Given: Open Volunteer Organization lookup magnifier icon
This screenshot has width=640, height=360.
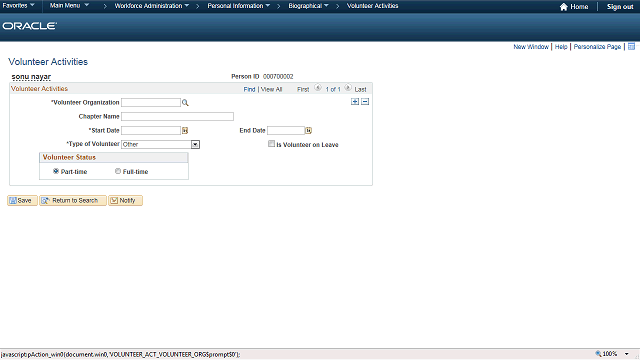Looking at the screenshot, I should pos(185,103).
